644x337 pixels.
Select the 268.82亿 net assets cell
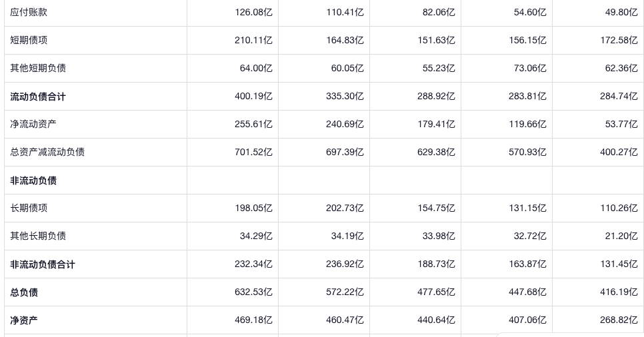[619, 320]
